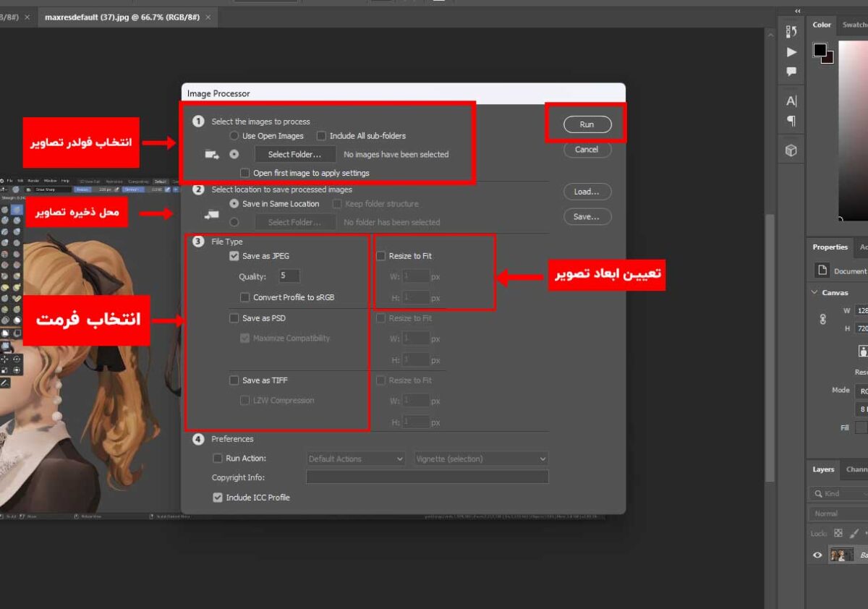Viewport: 868px width, 609px height.
Task: Click the Canvas W width field
Action: pyautogui.click(x=861, y=310)
